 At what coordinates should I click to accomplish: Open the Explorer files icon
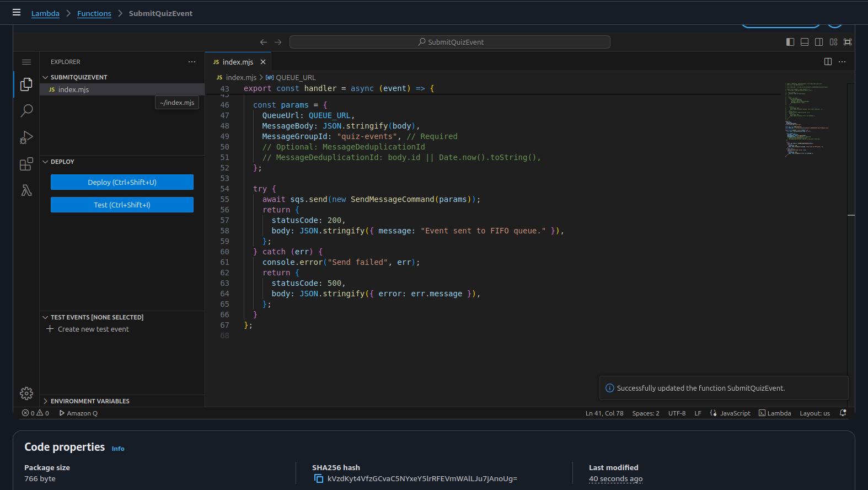point(26,84)
